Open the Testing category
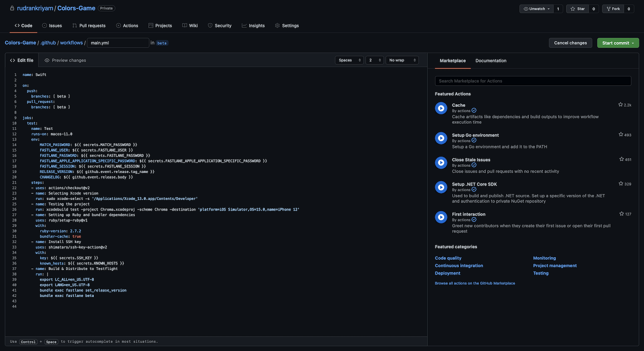The image size is (644, 351). (x=541, y=273)
